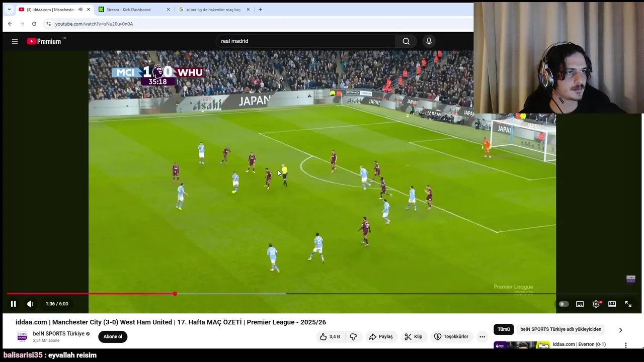
Task: Select the 'Tümü' filter chip
Action: pyautogui.click(x=504, y=329)
